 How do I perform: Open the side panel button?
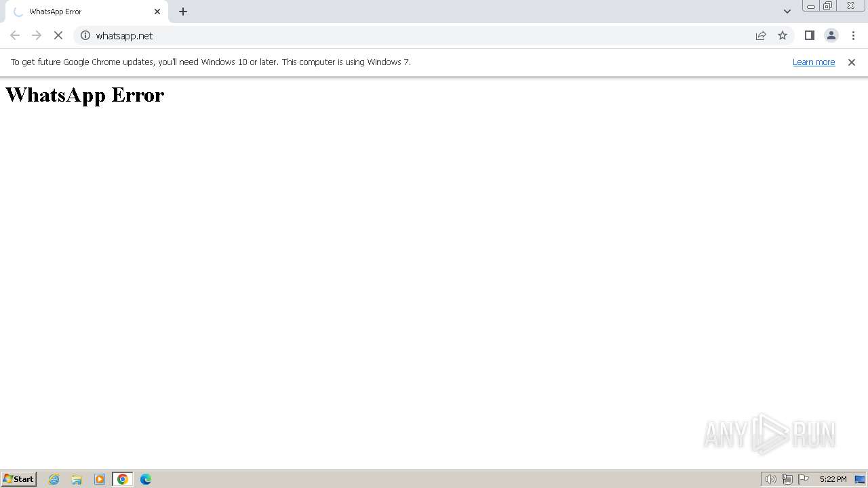pyautogui.click(x=810, y=35)
